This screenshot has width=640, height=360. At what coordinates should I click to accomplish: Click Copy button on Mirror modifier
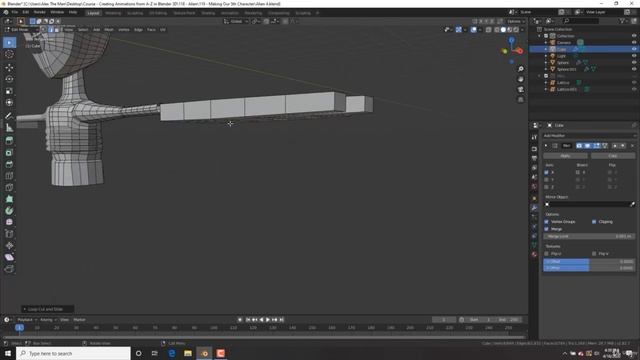coord(613,156)
